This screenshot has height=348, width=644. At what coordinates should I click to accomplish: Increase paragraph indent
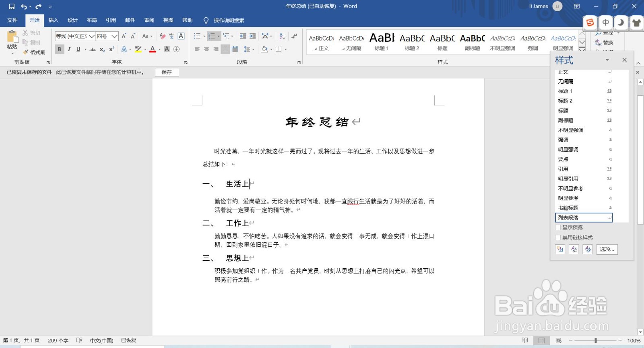click(252, 36)
